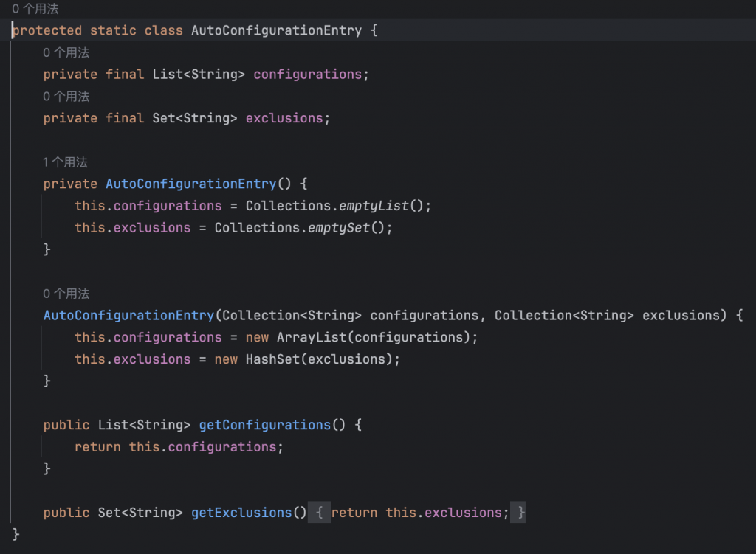Click the getExclusions method name
Screen dimensions: 756x554
[x=241, y=513]
